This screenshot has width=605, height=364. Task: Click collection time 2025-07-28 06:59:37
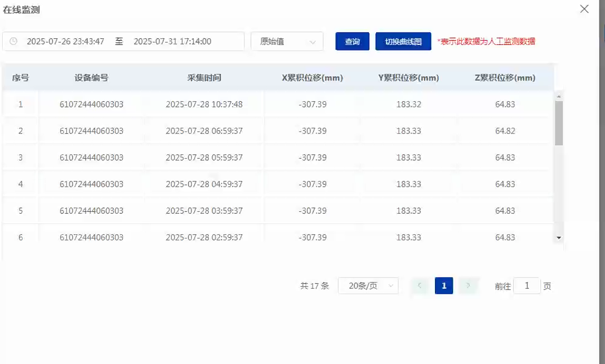pyautogui.click(x=204, y=131)
